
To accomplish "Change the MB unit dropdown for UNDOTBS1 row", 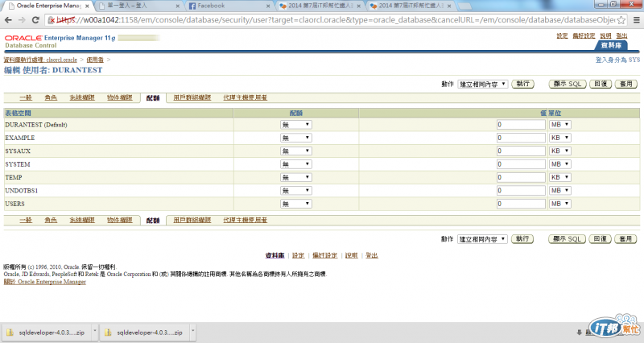I will (559, 190).
